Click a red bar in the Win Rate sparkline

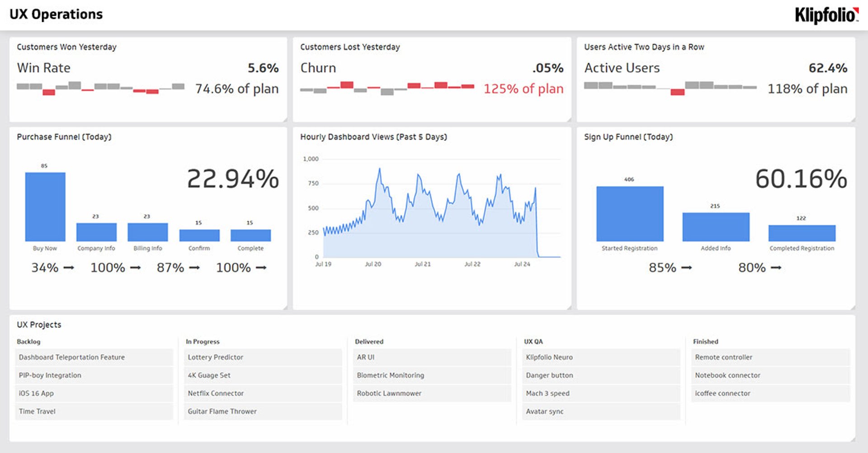point(48,92)
